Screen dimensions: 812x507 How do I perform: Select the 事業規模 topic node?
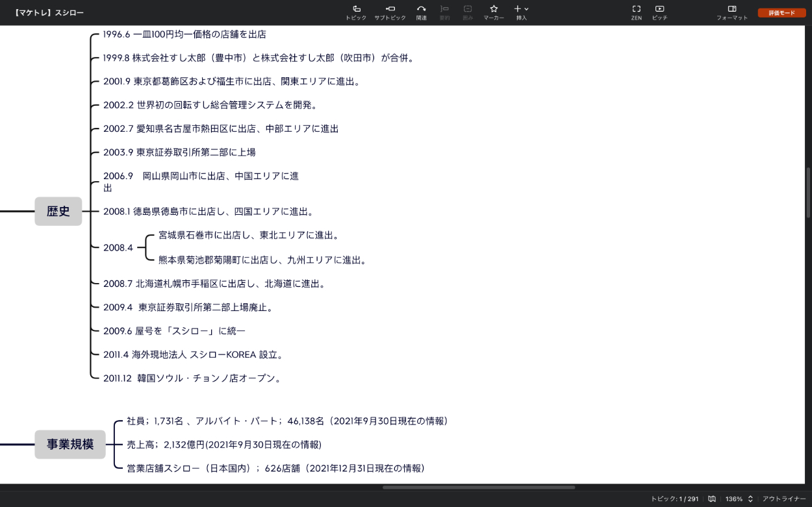(x=70, y=445)
